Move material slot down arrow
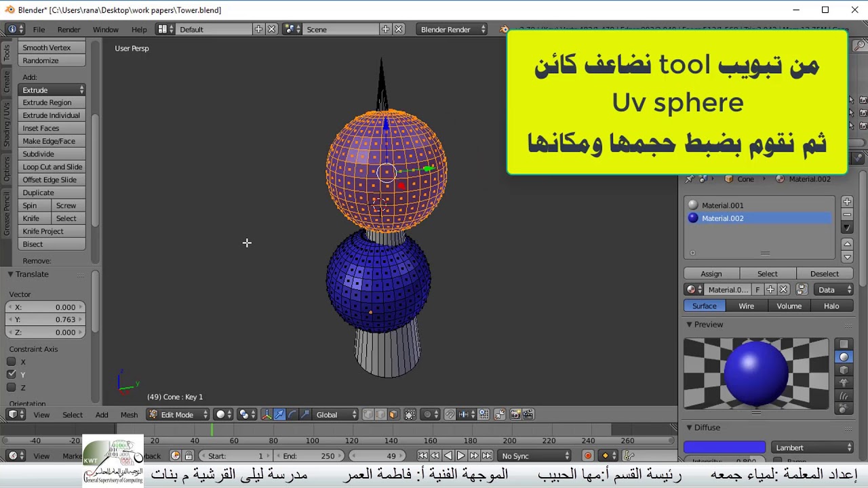 tap(847, 257)
